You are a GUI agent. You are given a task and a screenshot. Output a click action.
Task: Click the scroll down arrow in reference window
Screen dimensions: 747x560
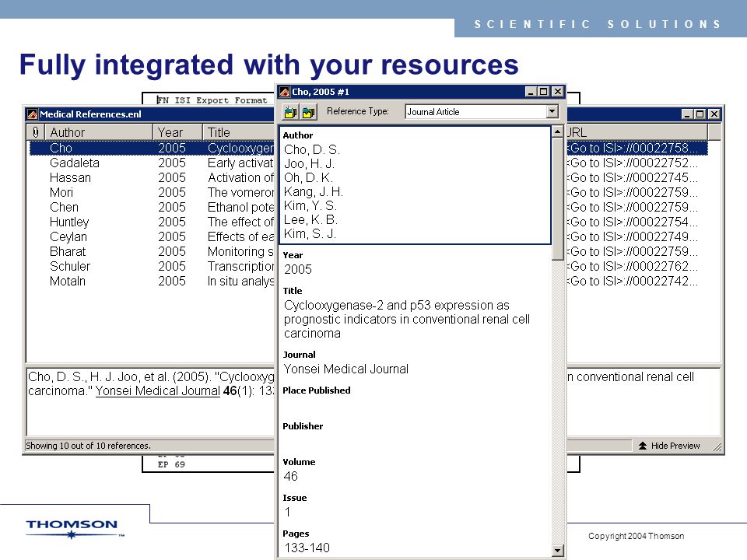pyautogui.click(x=557, y=551)
